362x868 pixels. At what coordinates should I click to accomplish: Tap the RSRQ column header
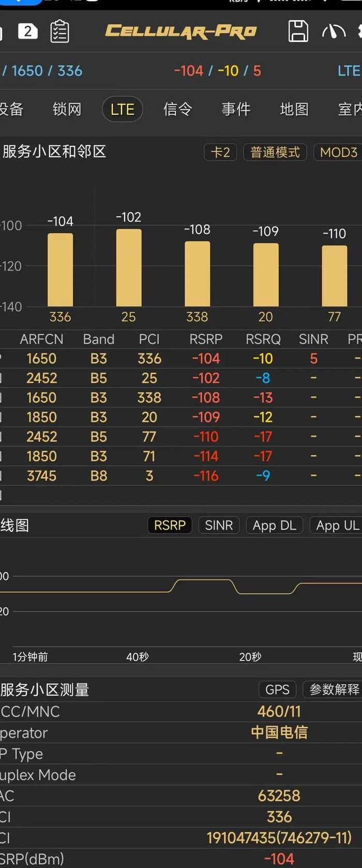(x=263, y=339)
